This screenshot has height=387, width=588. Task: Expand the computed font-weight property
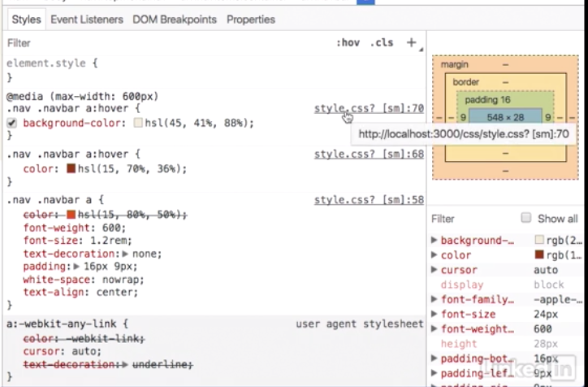point(435,328)
